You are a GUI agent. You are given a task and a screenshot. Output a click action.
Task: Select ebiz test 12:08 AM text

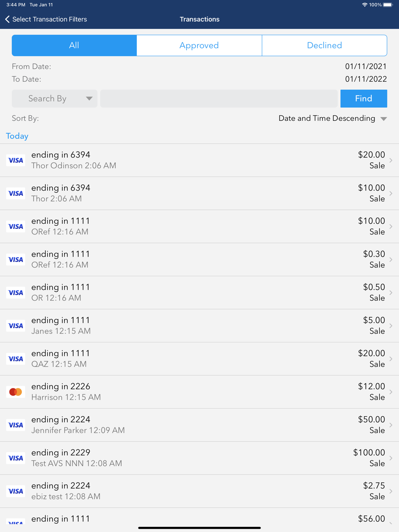tap(66, 497)
